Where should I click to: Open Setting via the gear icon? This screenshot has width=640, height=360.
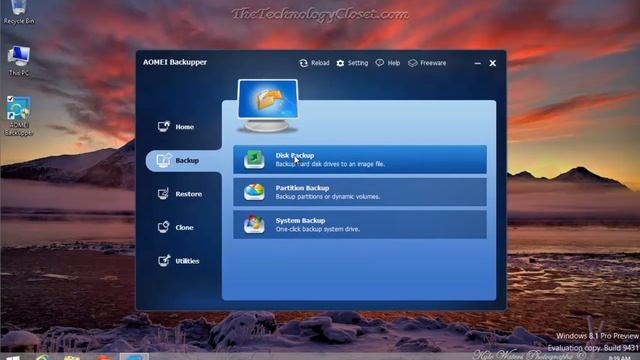pyautogui.click(x=340, y=63)
